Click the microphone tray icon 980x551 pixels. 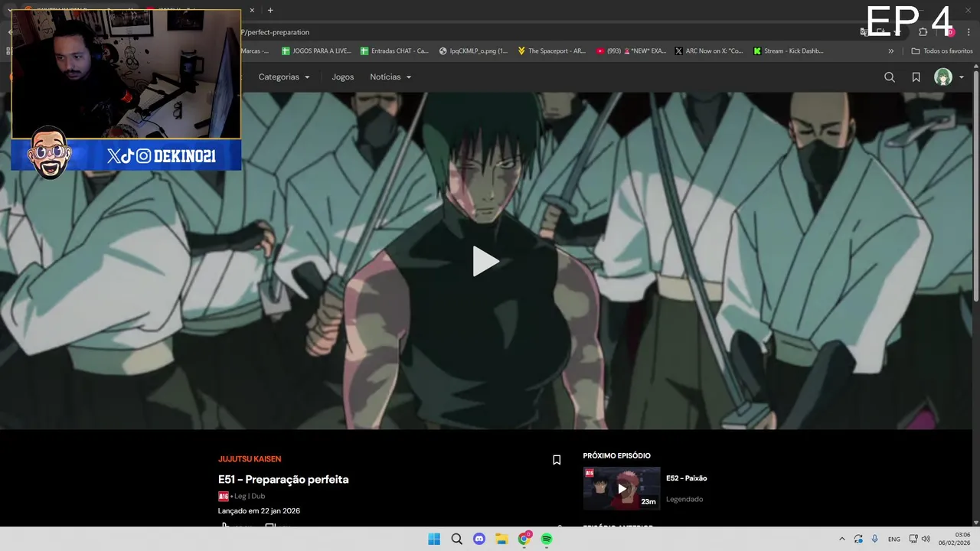(874, 539)
